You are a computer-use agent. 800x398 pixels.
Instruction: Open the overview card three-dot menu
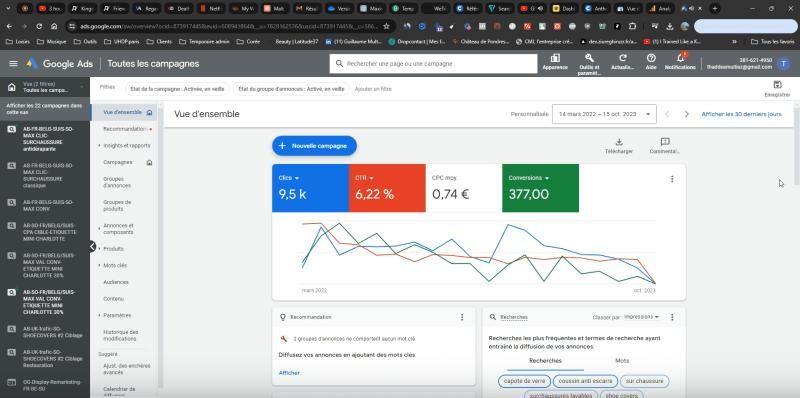tap(672, 179)
